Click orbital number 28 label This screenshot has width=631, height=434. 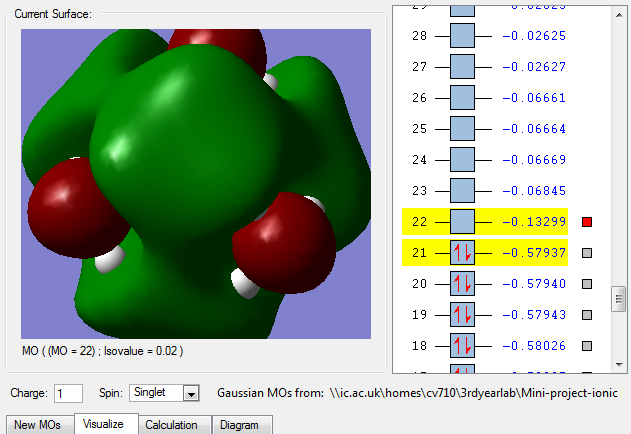click(x=419, y=36)
